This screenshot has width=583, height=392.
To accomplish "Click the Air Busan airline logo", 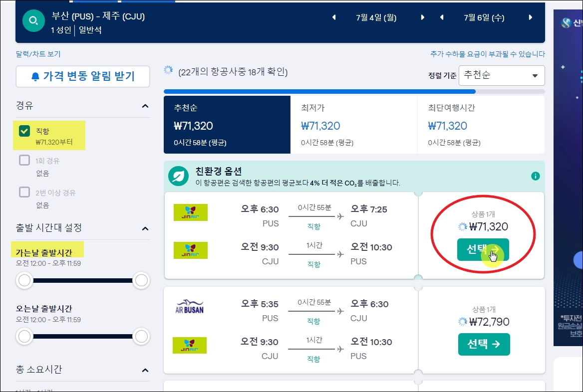I will pos(190,307).
